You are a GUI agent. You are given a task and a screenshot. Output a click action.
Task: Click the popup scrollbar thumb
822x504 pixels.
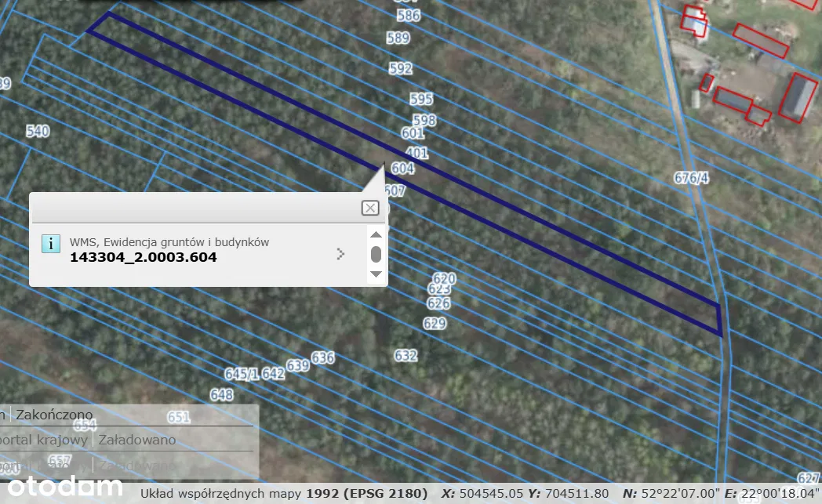[376, 254]
